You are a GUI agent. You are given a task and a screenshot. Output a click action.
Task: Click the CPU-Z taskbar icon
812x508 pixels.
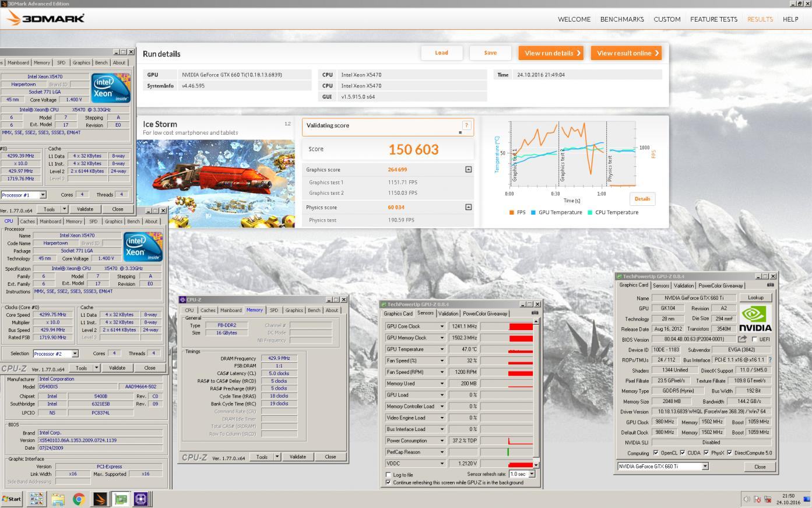140,499
